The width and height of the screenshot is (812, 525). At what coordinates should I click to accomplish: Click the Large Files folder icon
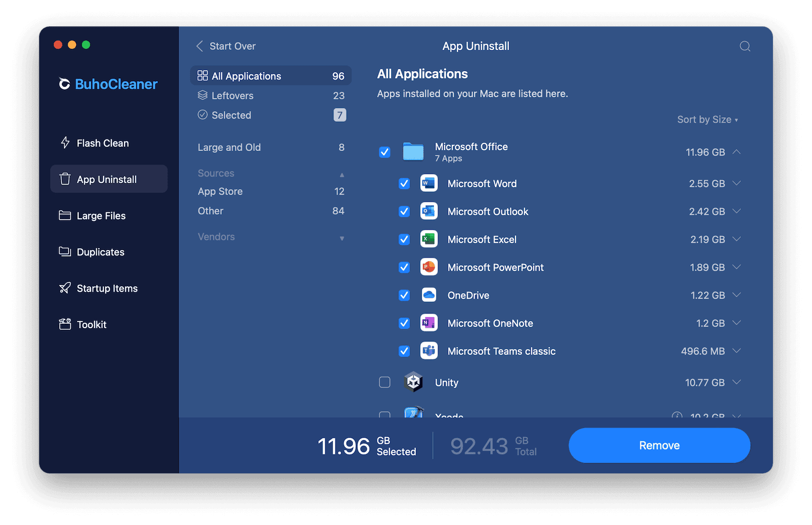coord(65,216)
